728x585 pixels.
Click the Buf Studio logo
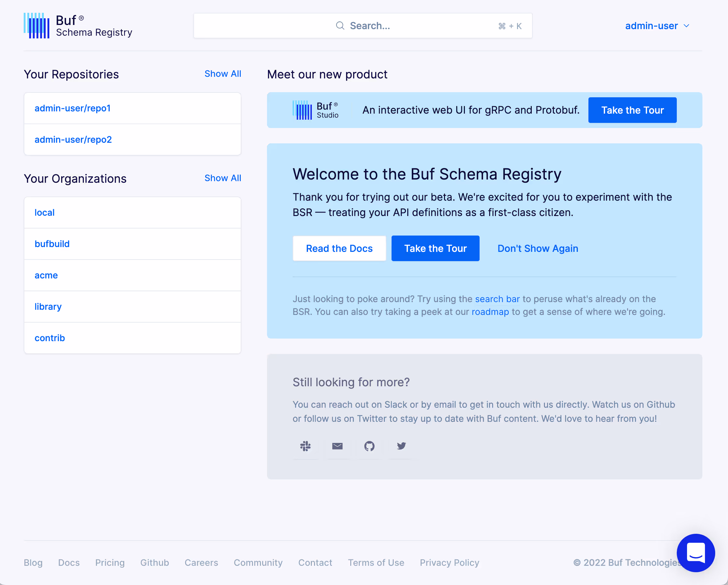click(x=316, y=110)
